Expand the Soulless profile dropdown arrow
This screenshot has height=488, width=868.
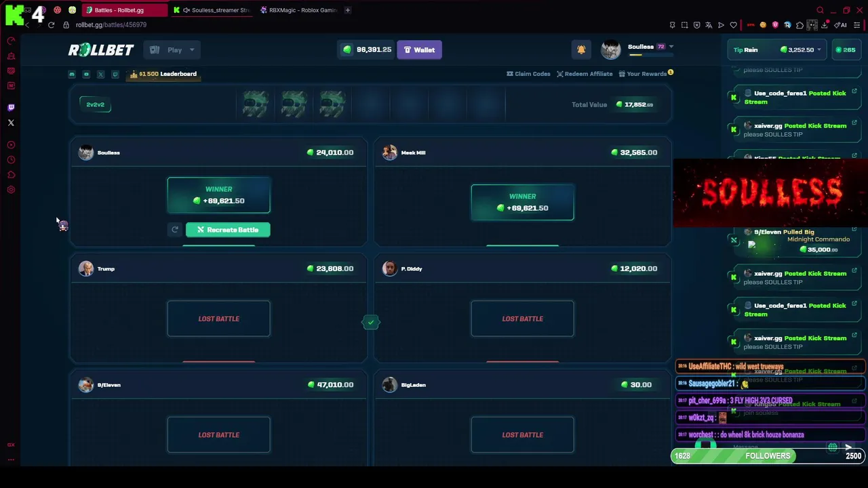[x=671, y=47]
